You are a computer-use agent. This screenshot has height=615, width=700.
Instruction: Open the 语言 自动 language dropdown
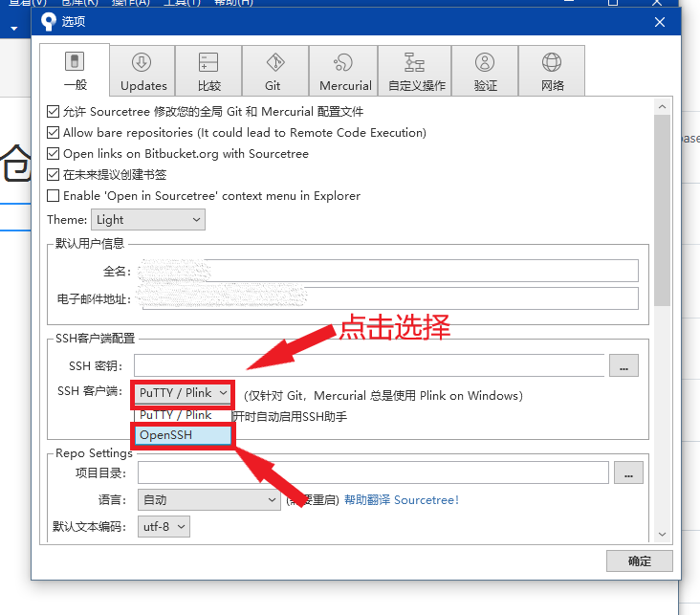(208, 500)
